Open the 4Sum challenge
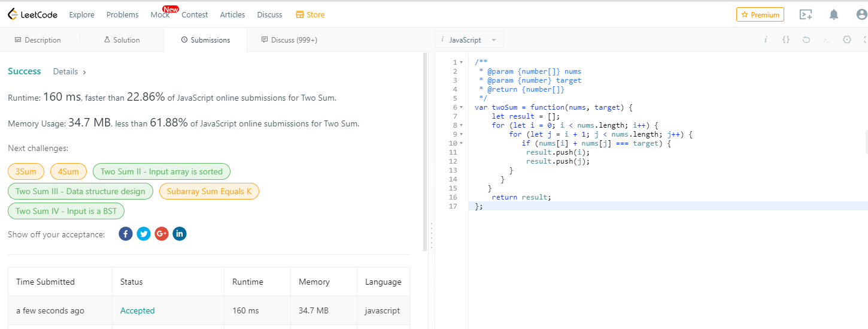Screen dimensions: 868x329 click(x=68, y=171)
